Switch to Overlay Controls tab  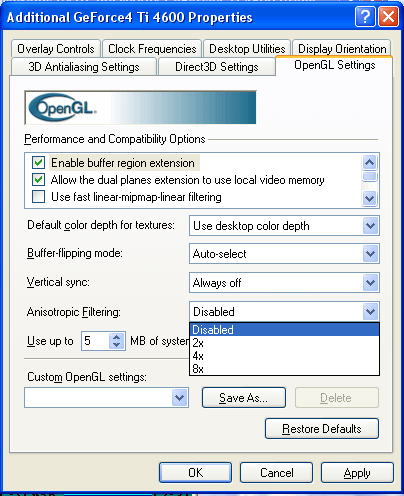tap(56, 49)
